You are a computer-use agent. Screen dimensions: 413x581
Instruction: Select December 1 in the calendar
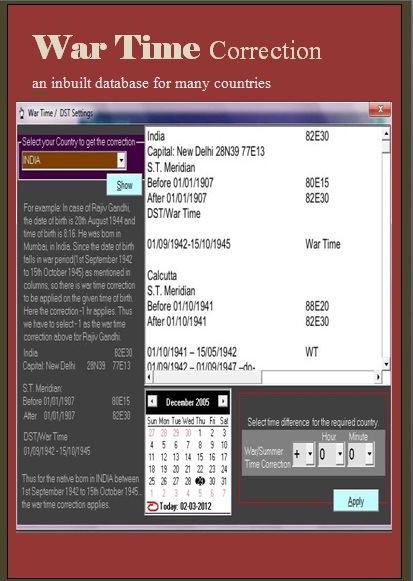click(x=200, y=433)
